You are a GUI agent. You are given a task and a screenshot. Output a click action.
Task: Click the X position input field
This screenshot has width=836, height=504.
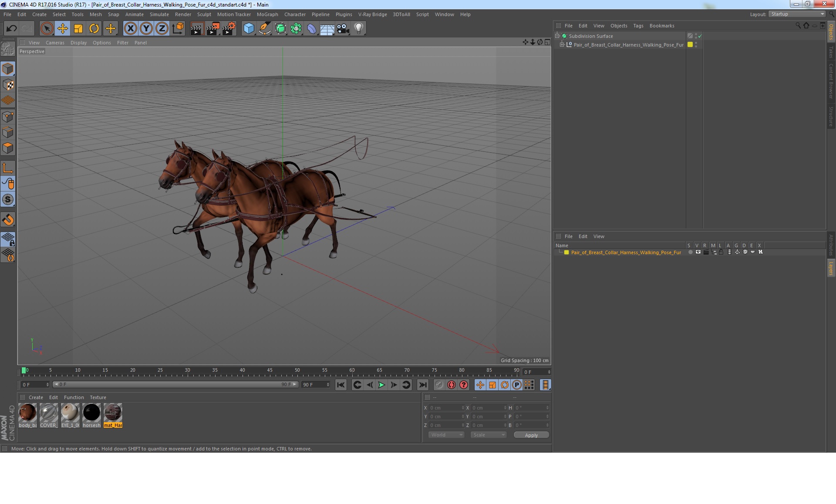[x=446, y=408]
